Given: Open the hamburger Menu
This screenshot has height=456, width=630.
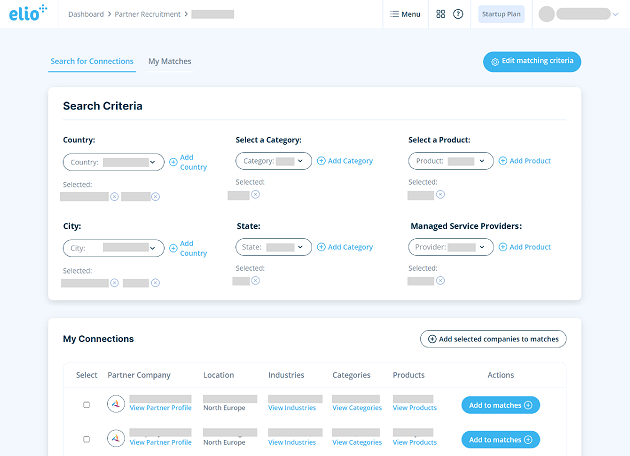Looking at the screenshot, I should pyautogui.click(x=405, y=14).
